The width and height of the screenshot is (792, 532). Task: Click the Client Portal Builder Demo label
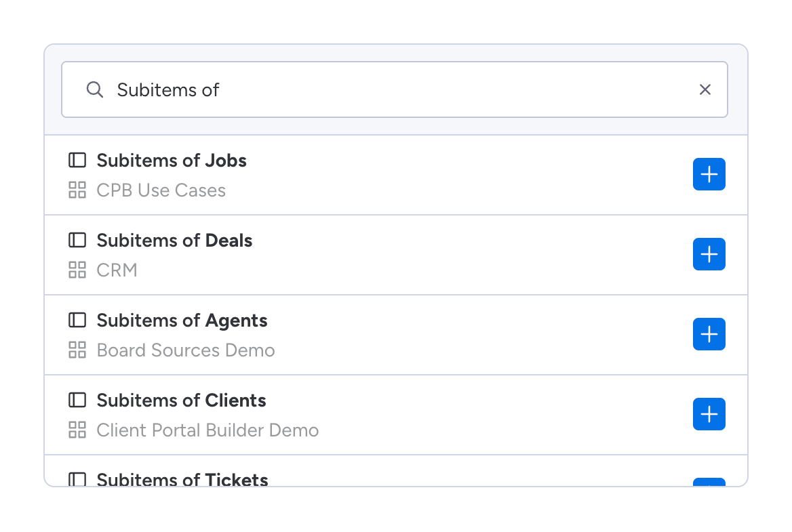point(207,430)
